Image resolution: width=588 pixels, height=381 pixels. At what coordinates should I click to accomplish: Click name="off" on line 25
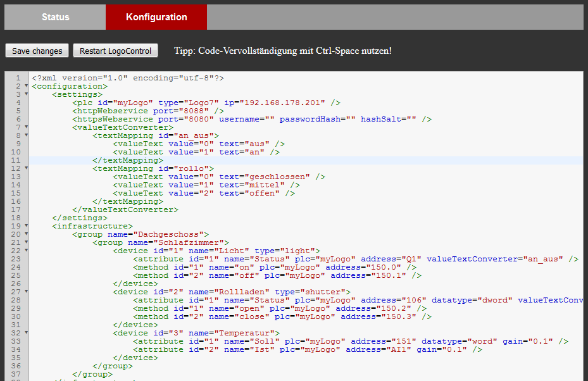point(234,276)
